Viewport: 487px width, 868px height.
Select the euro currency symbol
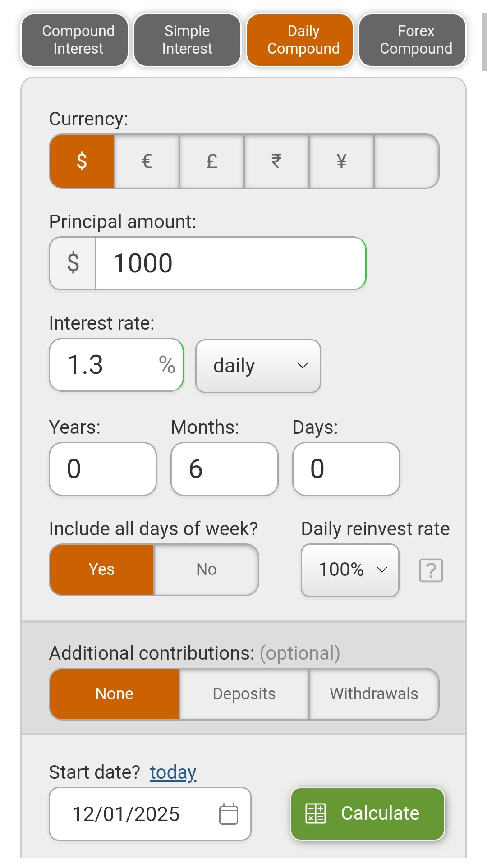(x=147, y=161)
